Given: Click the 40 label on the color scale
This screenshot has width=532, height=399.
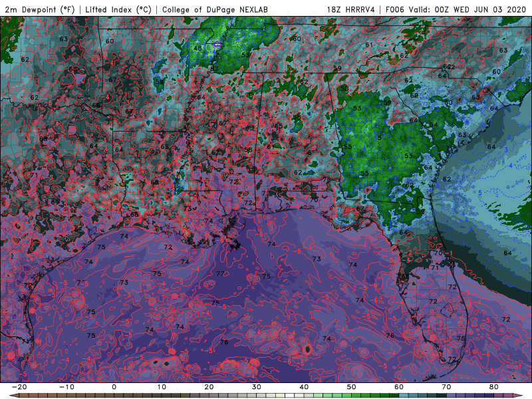Looking at the screenshot, I should click(x=304, y=387).
